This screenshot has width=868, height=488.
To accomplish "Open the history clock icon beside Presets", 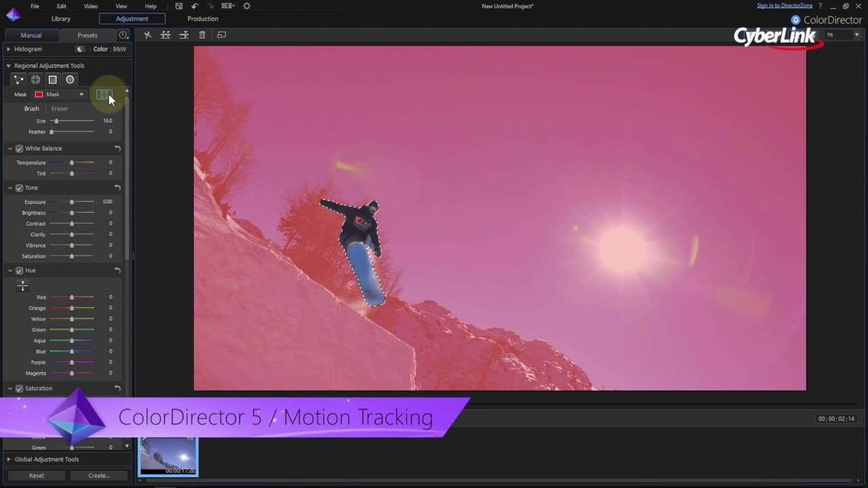I will (x=123, y=35).
